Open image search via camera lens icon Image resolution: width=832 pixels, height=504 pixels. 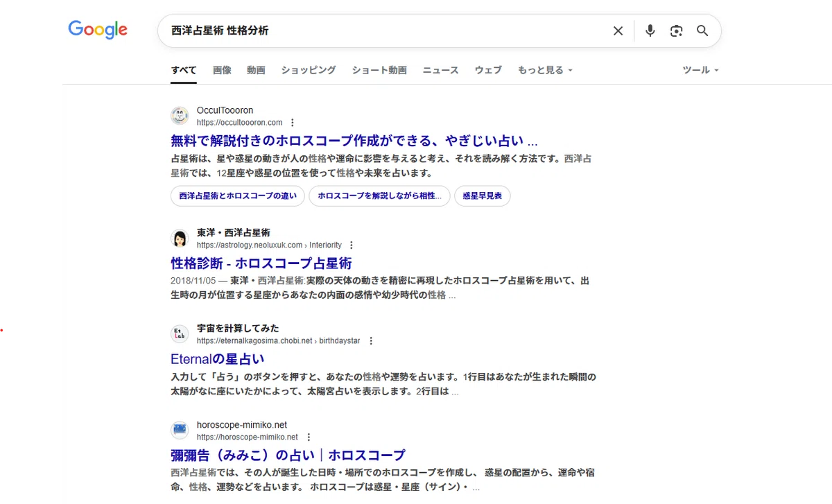point(676,31)
